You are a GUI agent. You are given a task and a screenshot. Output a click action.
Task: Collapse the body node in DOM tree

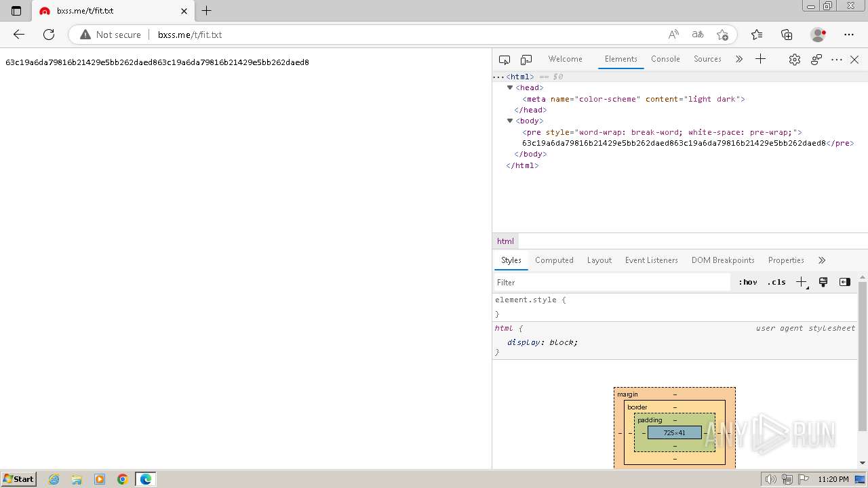510,121
